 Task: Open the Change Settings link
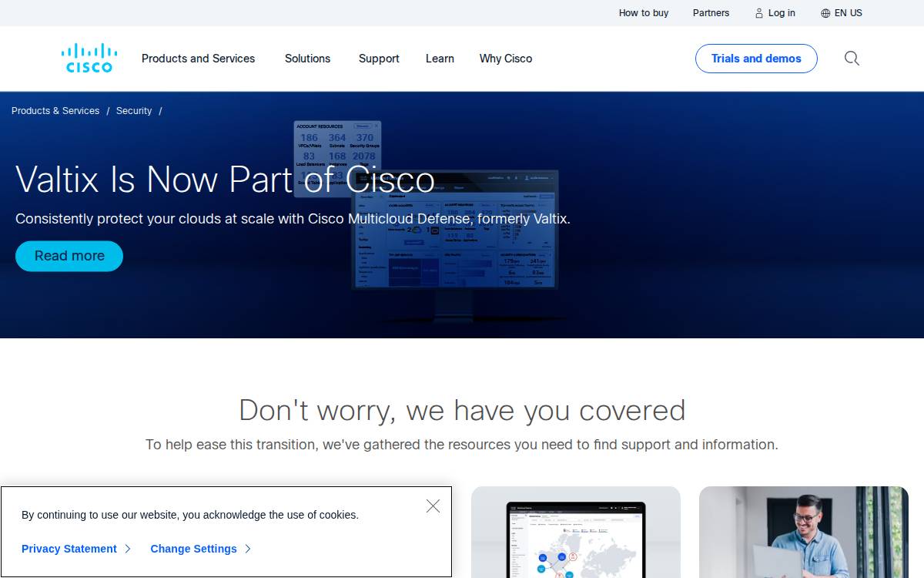click(x=193, y=549)
